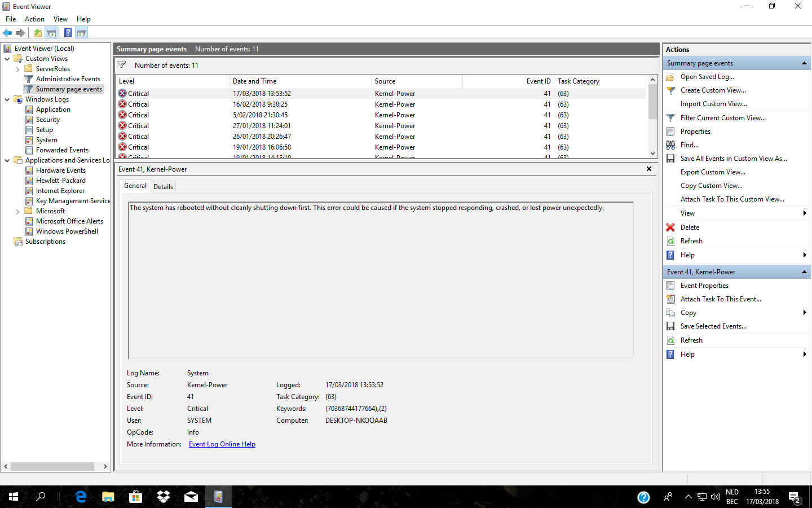
Task: Click the blue Help toolbar icon
Action: point(68,33)
